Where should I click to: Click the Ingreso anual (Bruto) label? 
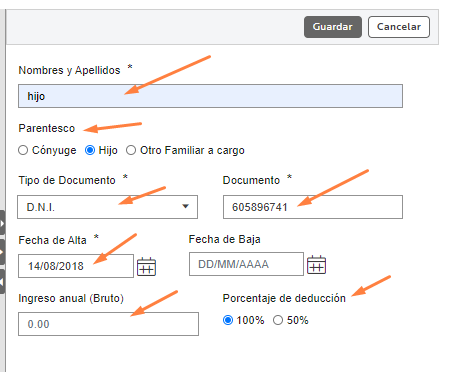click(71, 298)
